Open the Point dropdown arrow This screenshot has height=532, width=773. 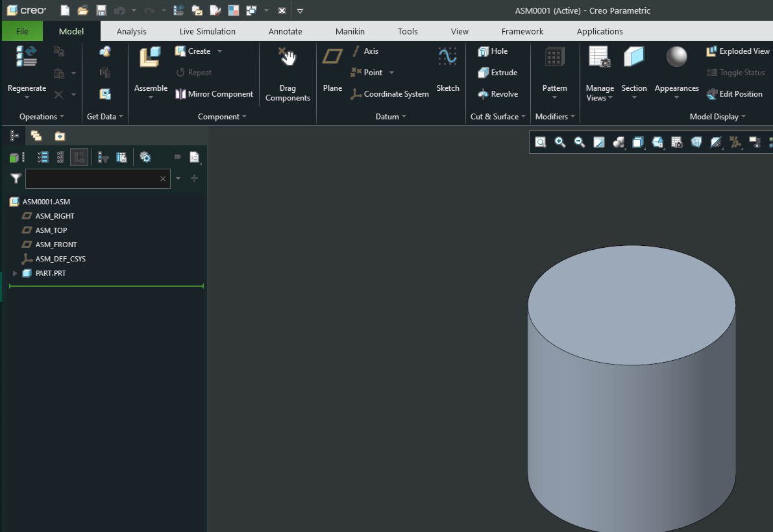point(391,73)
